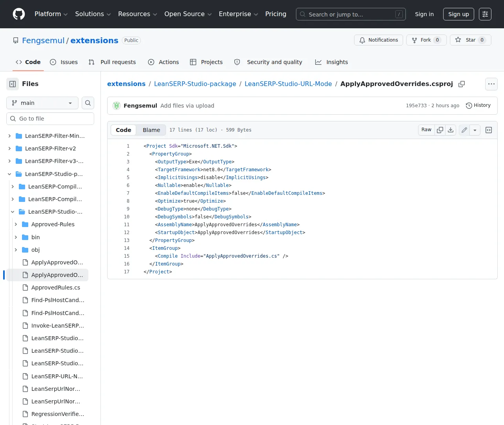Select line number 15 in code
This screenshot has height=425, width=504.
pyautogui.click(x=127, y=256)
